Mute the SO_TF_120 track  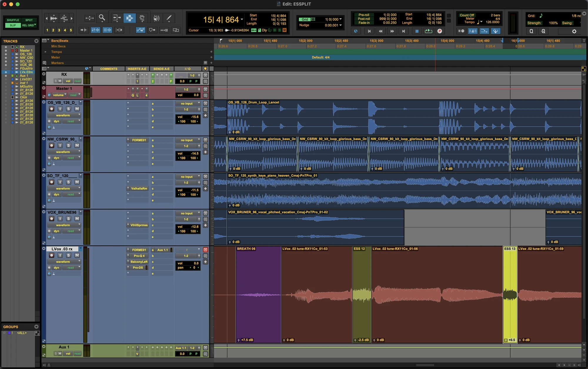(x=77, y=182)
